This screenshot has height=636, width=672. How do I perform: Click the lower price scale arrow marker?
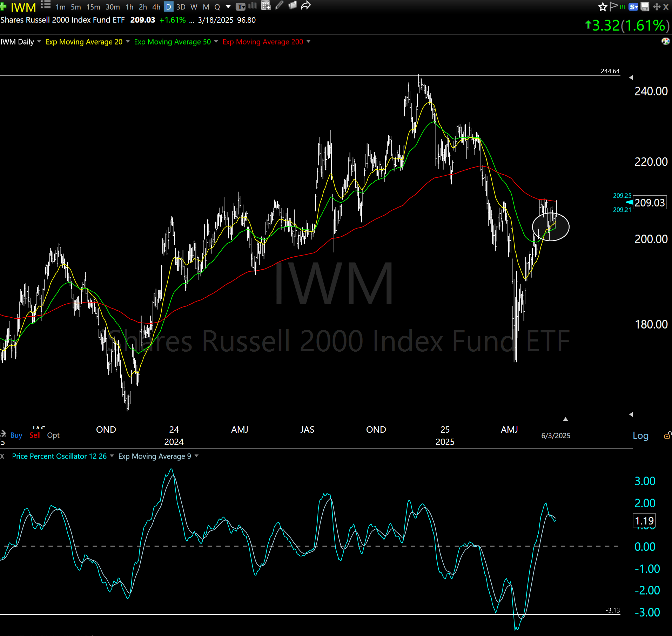coord(631,414)
